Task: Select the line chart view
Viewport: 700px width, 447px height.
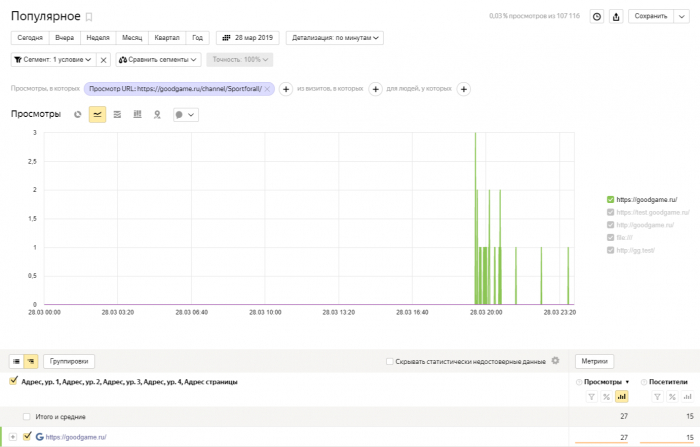Action: click(97, 114)
